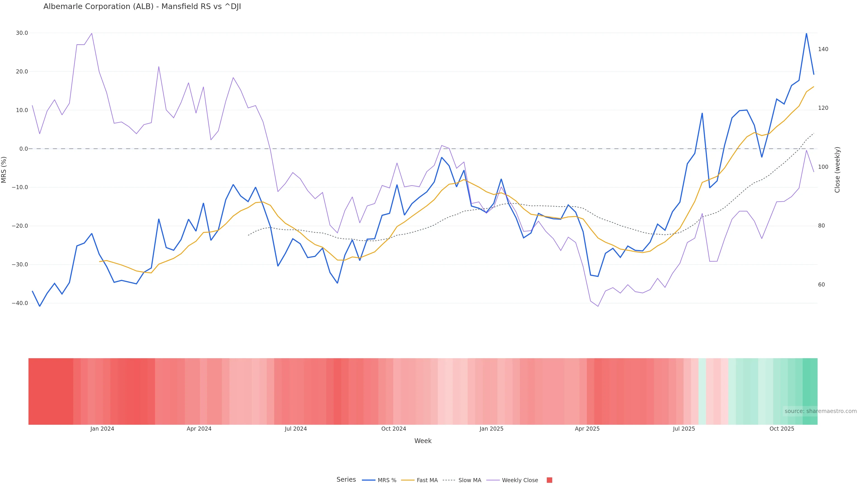Screen dimensions: 868x488
Task: Click the 30.0 tick on MRS axis
Action: point(22,33)
